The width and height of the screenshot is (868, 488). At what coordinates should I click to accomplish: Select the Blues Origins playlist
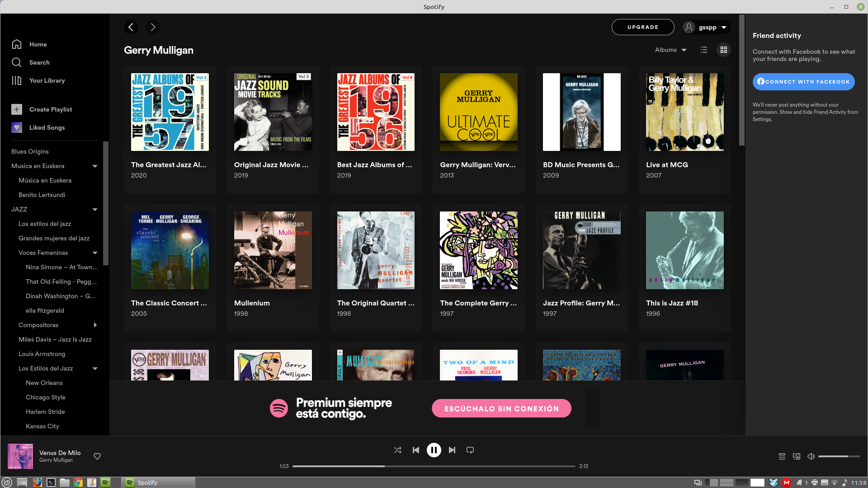pos(30,151)
